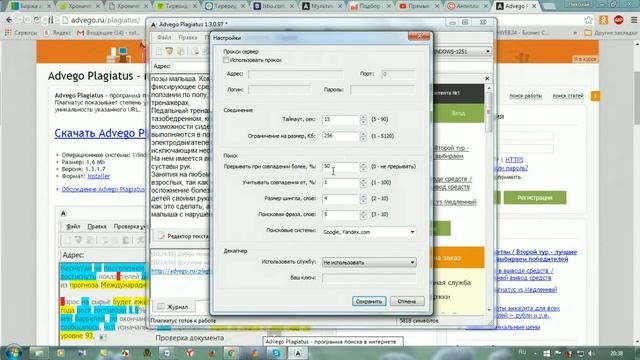640x360 pixels.
Task: Increase 'Поисковая фраза' word count by one
Action: [363, 212]
